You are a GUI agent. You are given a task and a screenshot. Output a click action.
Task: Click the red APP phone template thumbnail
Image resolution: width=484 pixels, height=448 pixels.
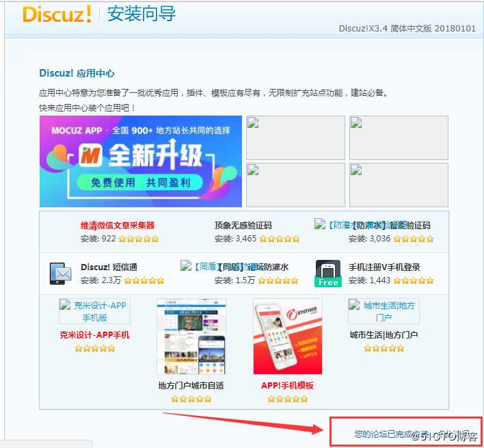point(287,337)
